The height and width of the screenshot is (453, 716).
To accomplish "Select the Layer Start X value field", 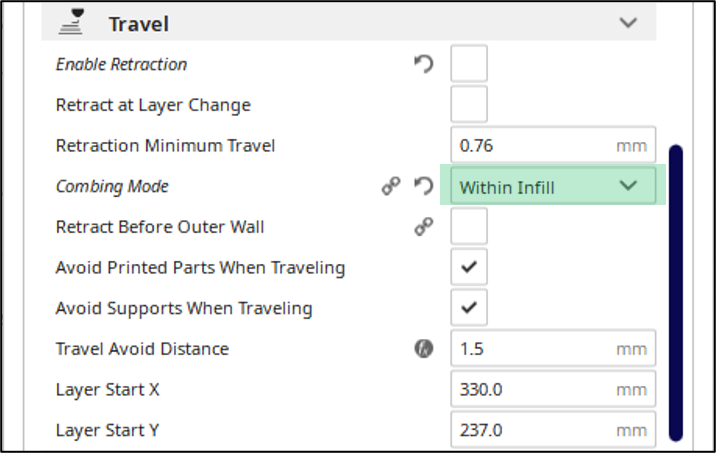I will coord(553,389).
